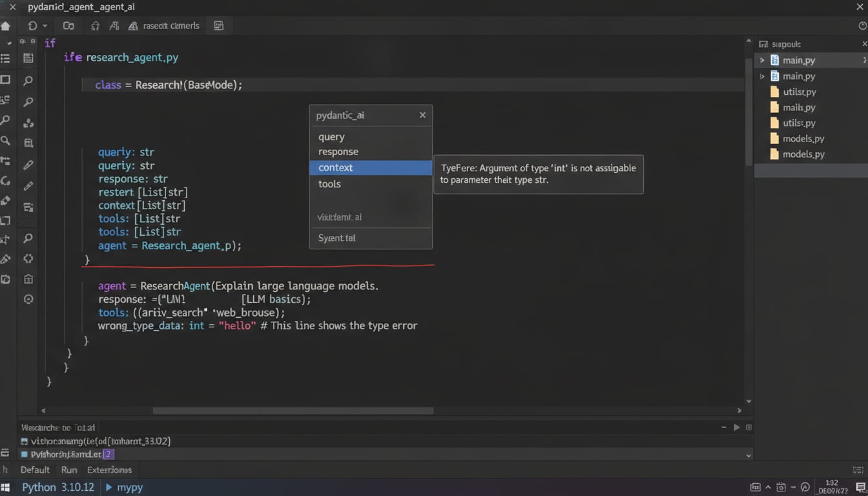
Task: Choose the highlighted 'context' suggestion
Action: 371,167
